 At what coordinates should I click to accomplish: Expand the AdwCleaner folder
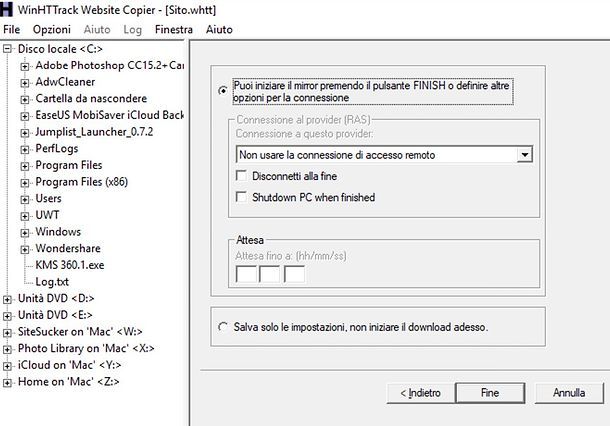[25, 83]
